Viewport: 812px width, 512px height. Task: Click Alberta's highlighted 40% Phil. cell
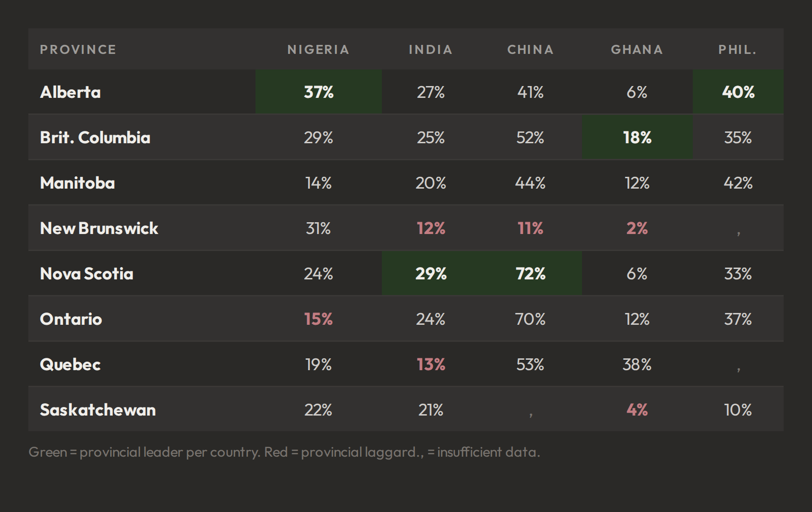click(738, 92)
